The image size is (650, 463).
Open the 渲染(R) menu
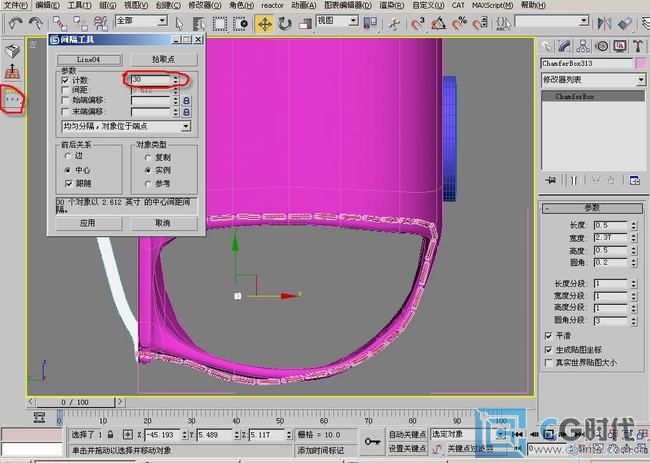click(391, 5)
